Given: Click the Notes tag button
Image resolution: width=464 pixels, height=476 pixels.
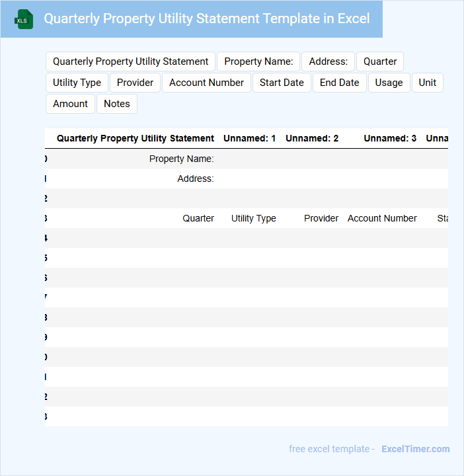Looking at the screenshot, I should click(x=117, y=104).
